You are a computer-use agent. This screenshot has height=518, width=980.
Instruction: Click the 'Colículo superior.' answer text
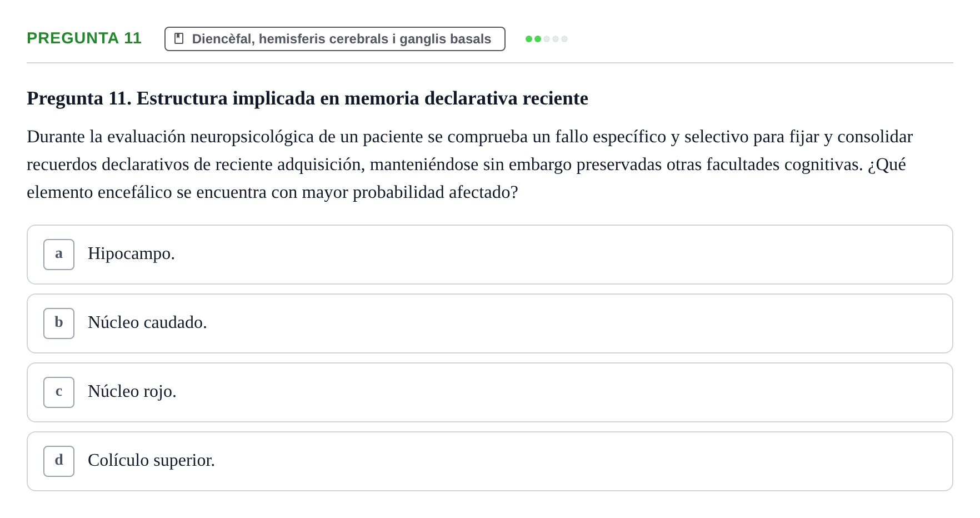(151, 460)
